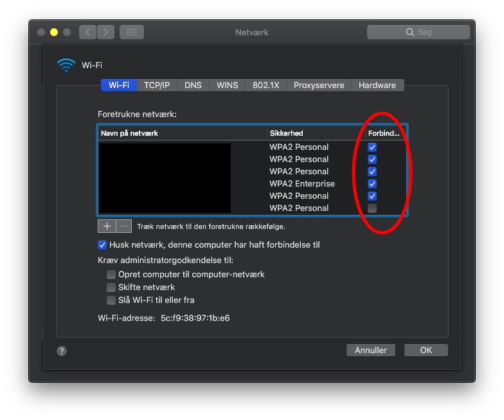Click the blue Wi-Fi icon
The height and width of the screenshot is (420, 504).
click(x=66, y=65)
